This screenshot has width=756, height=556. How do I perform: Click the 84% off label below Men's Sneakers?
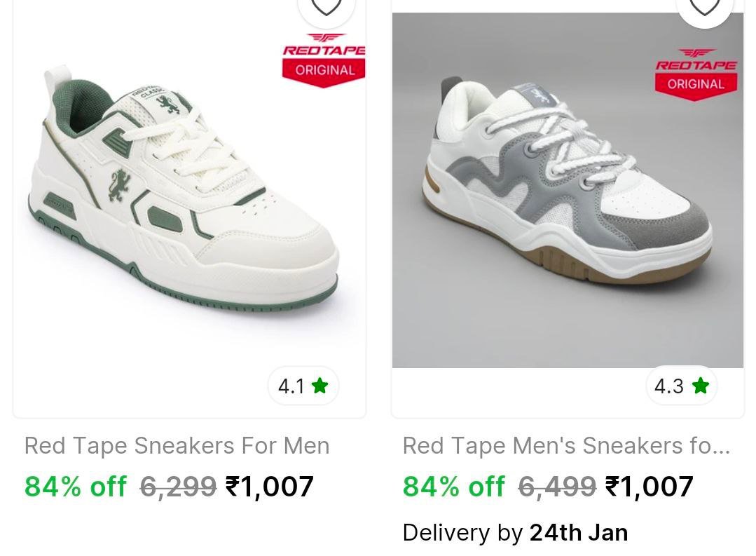point(453,486)
